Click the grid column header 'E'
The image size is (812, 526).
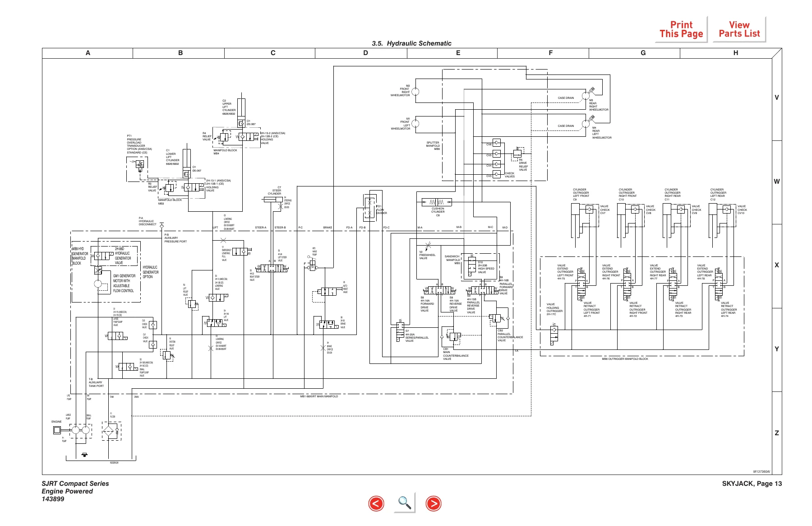[458, 53]
